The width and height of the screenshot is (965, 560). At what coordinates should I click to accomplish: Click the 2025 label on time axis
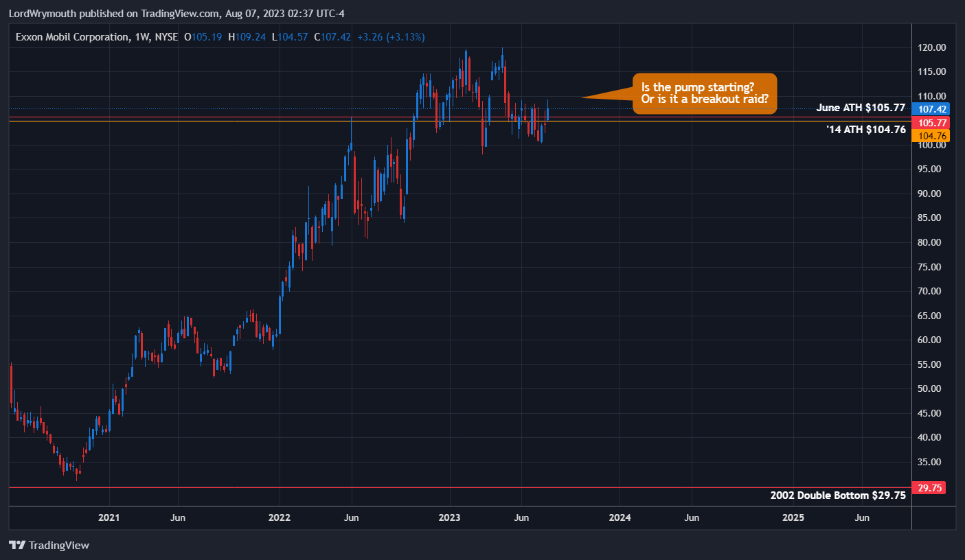tap(793, 517)
